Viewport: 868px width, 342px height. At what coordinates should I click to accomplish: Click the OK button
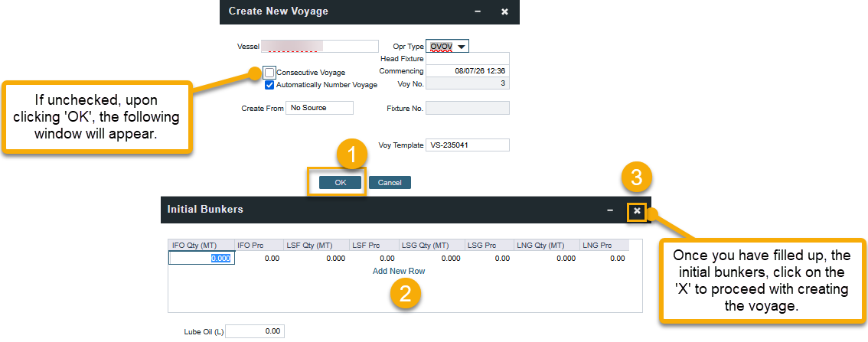click(x=340, y=183)
